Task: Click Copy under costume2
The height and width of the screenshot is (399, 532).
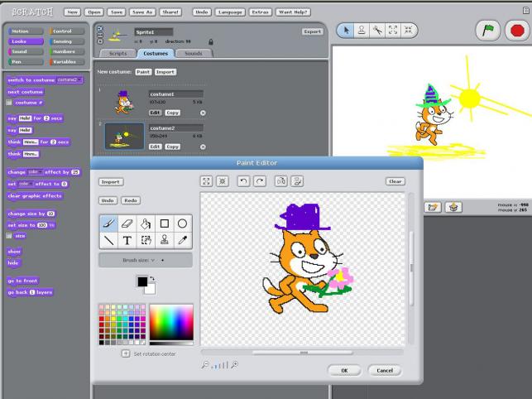Action: pyautogui.click(x=172, y=147)
